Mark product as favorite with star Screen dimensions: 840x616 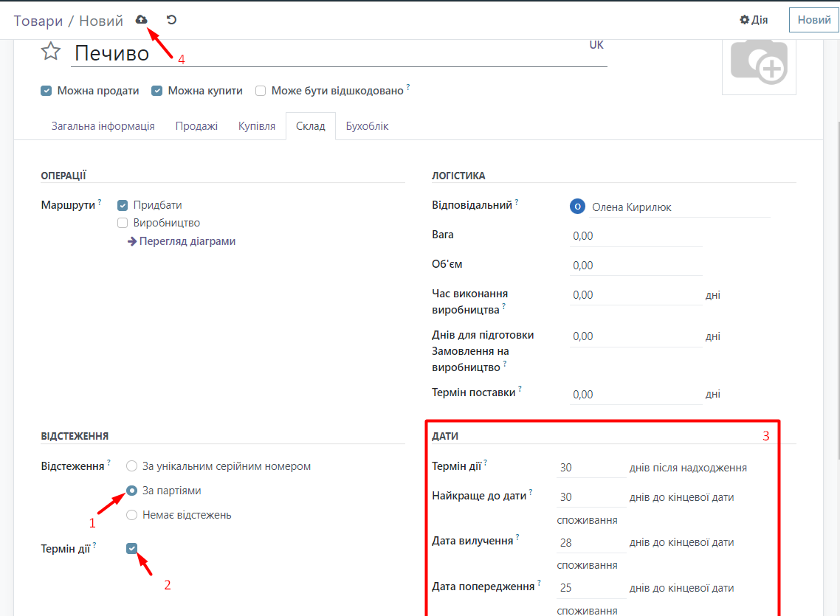pos(50,51)
